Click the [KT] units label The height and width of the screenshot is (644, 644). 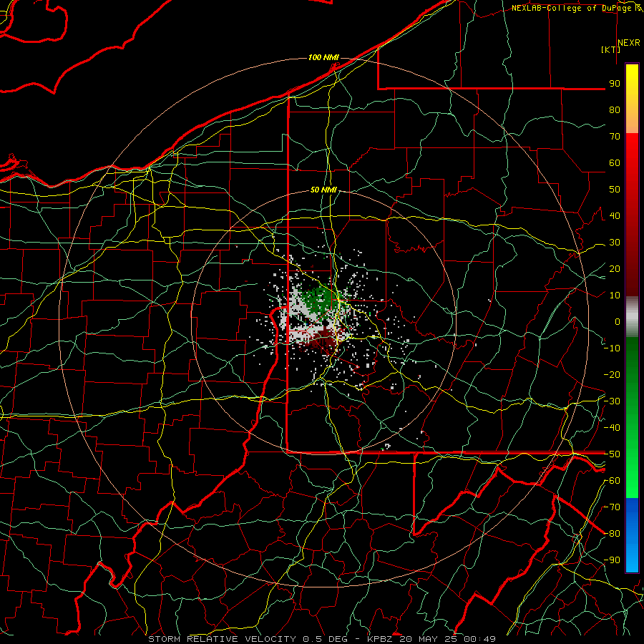[611, 49]
